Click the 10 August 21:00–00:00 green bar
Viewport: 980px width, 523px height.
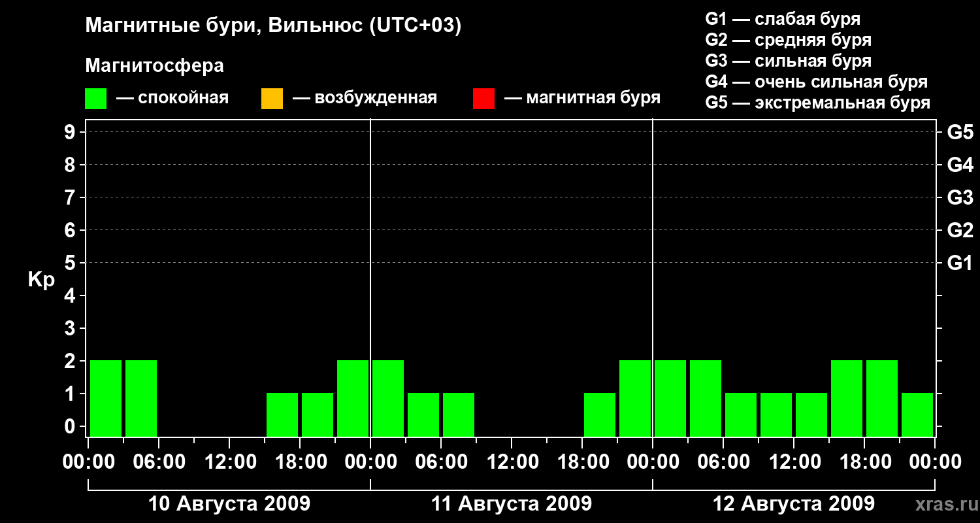353,398
